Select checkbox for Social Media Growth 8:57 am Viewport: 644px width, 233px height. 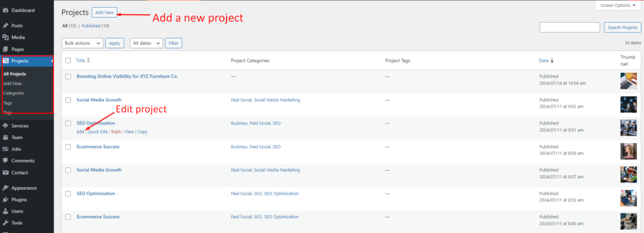coord(68,170)
